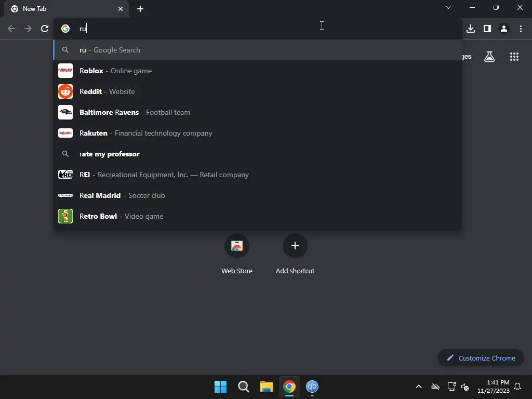Choose the Rakuten suggestion
The height and width of the screenshot is (399, 532).
258,133
